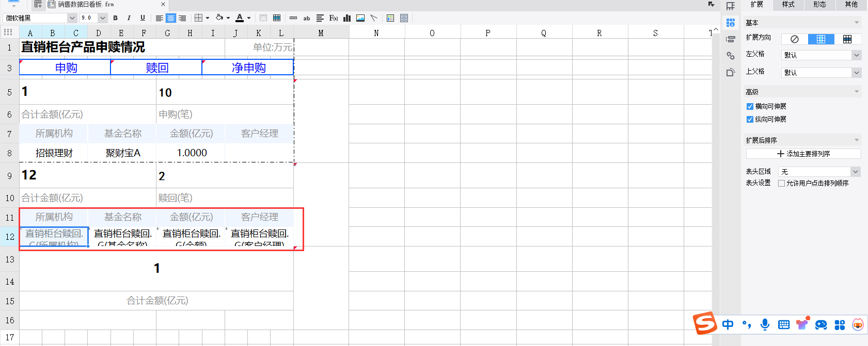Screen dimensions: 868x346
Task: Align cell text to the left
Action: pos(160,18)
